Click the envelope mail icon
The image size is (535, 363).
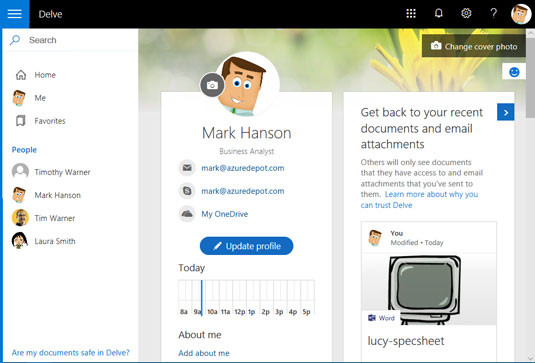click(x=187, y=168)
